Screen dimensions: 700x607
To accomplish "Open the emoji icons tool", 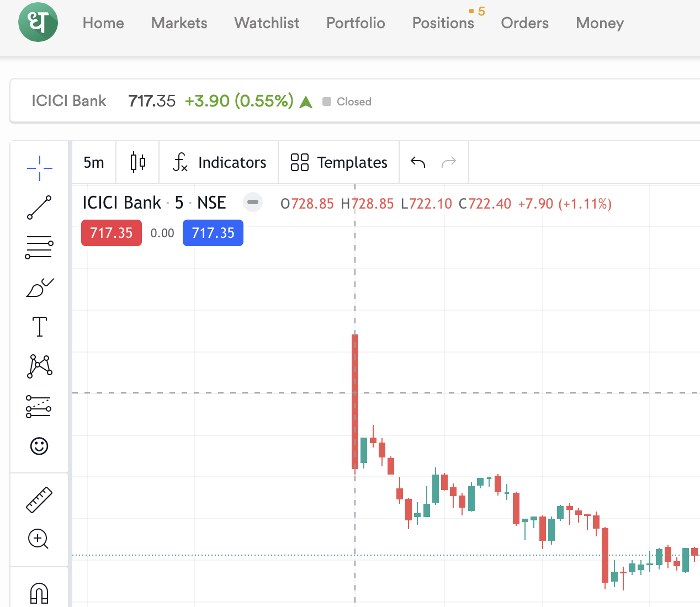I will 39,446.
